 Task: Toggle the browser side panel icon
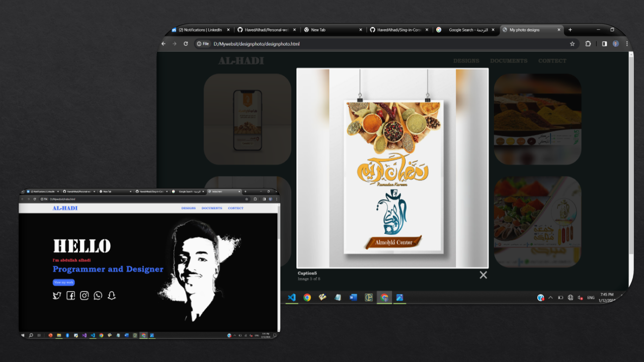pos(604,44)
